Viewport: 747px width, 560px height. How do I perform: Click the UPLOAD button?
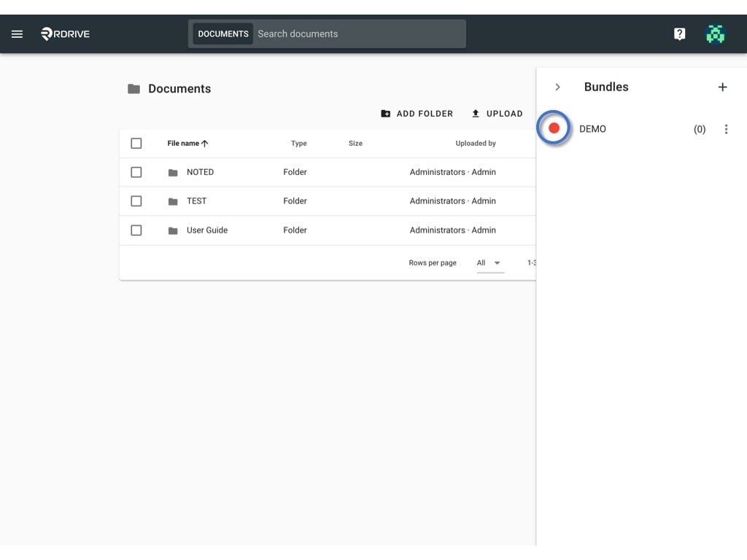coord(497,114)
